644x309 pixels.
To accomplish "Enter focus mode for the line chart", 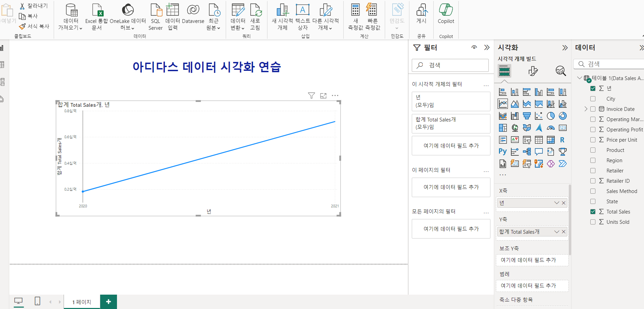I will [x=323, y=95].
